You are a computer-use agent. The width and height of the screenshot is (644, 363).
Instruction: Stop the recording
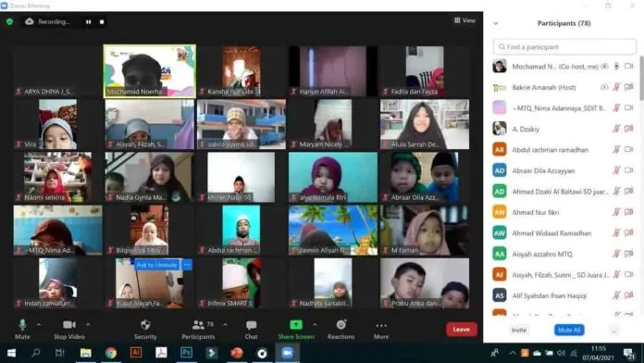[102, 22]
